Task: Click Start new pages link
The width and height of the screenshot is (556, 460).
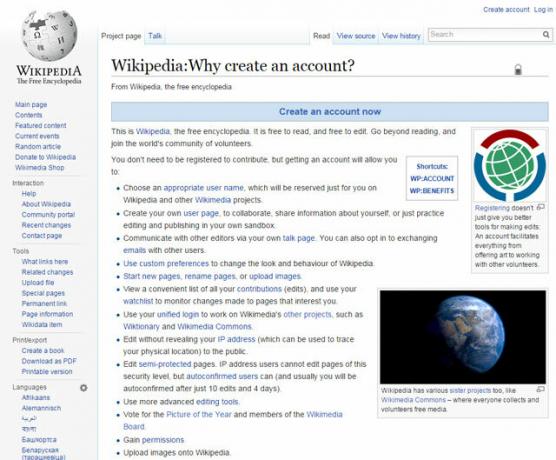Action: (x=152, y=276)
